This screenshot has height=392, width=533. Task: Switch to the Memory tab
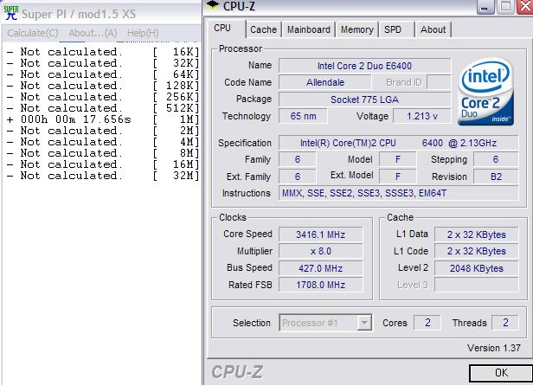point(356,29)
